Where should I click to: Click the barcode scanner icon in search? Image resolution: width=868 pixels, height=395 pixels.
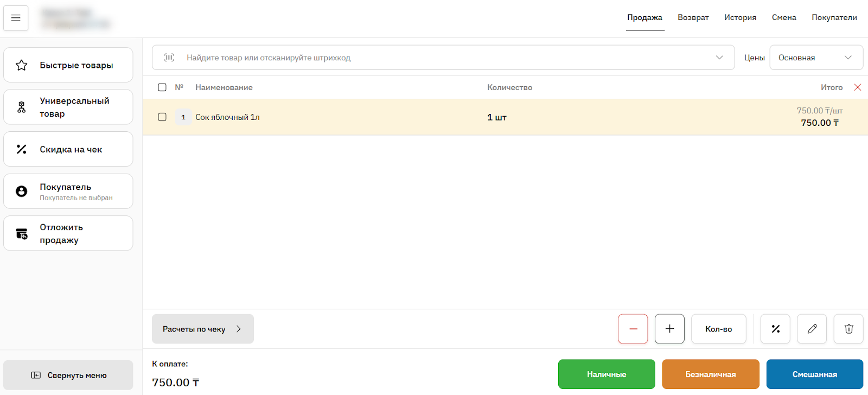click(x=169, y=58)
